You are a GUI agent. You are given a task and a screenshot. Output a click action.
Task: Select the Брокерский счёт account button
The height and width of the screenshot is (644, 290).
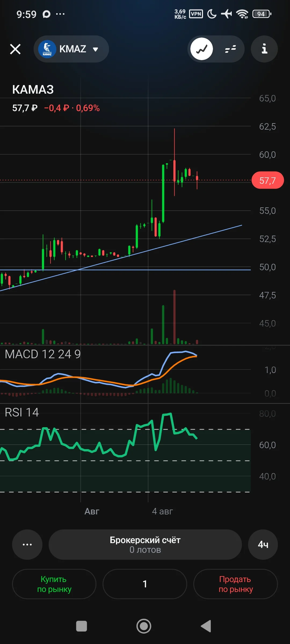(x=145, y=544)
